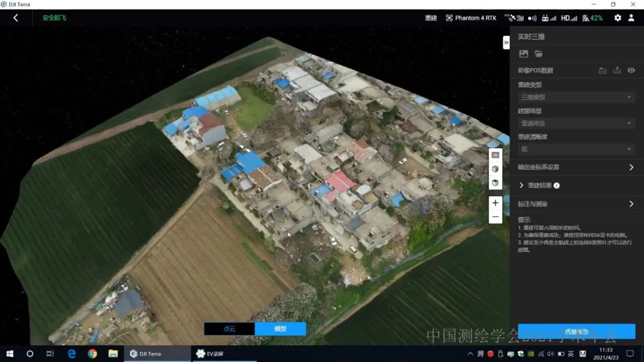The image size is (644, 362).
Task: Open the 建图场景 dropdown
Action: point(575,123)
